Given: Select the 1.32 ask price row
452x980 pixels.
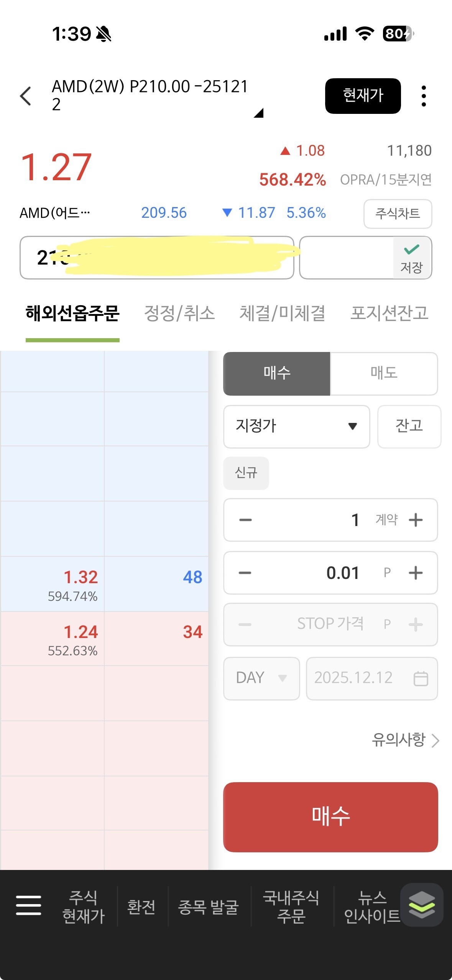Looking at the screenshot, I should click(104, 584).
